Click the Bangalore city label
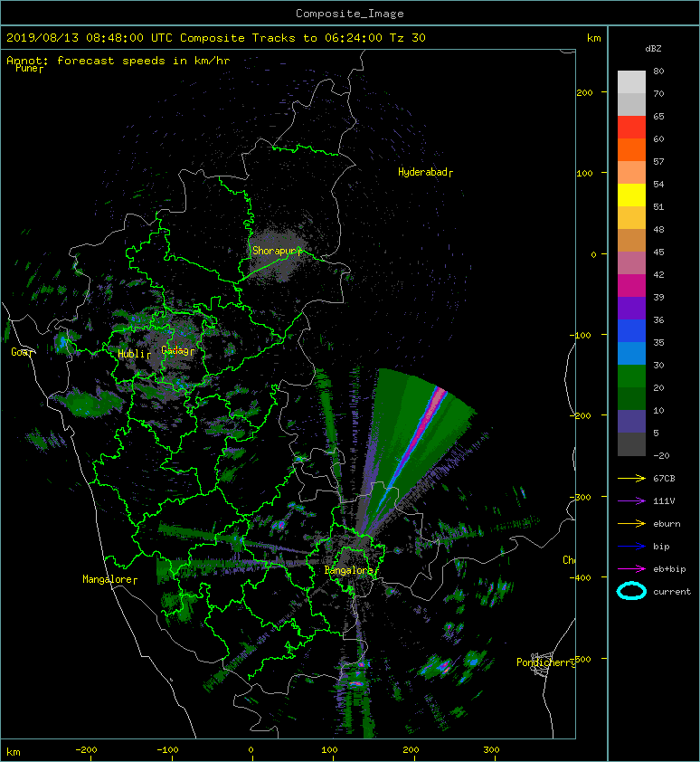The height and width of the screenshot is (762, 700). [351, 570]
